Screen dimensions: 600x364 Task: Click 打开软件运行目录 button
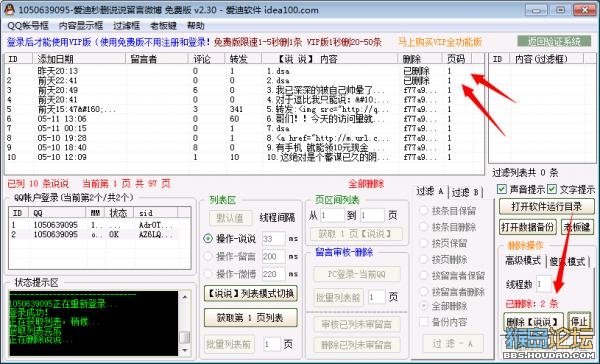point(546,207)
